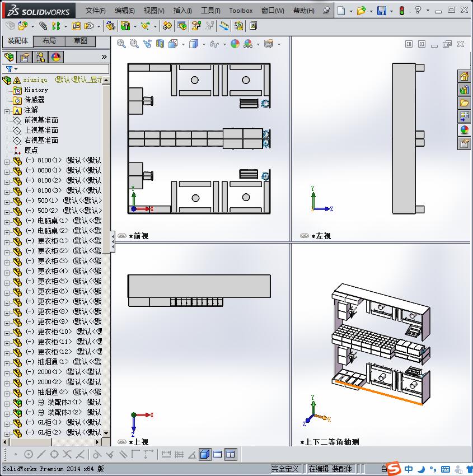Toggle the top view link views icon
473x476 pixels.
(x=122, y=442)
